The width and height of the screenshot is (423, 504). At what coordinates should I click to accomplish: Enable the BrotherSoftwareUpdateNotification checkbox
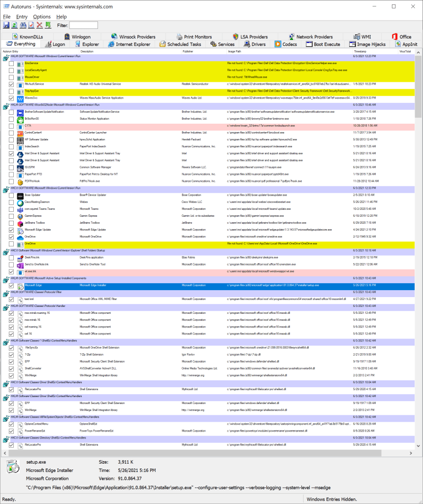pyautogui.click(x=11, y=112)
